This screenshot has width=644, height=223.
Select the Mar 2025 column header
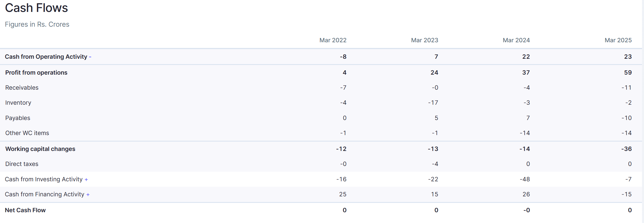click(618, 40)
